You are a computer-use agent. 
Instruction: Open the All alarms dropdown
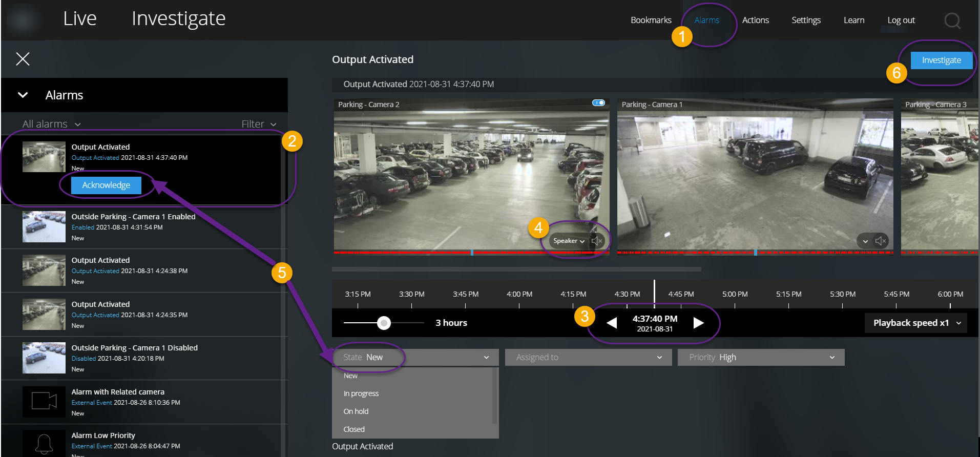(51, 124)
